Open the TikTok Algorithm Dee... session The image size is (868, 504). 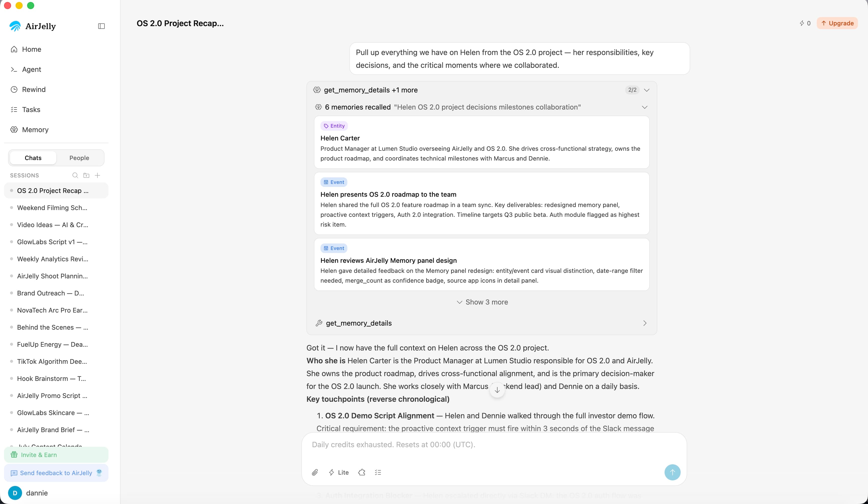point(56,362)
